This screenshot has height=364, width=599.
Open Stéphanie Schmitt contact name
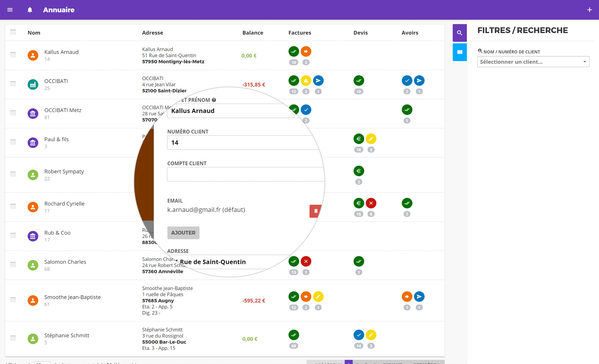(67, 335)
